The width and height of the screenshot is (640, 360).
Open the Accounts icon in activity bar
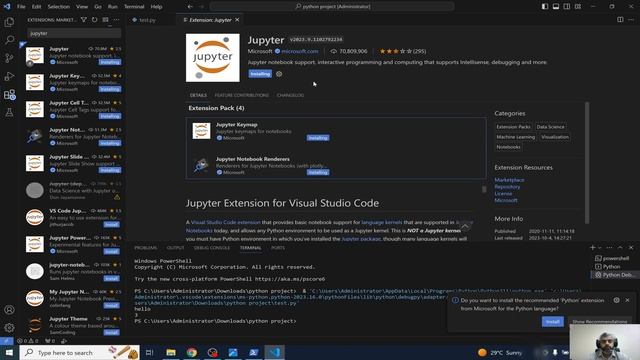(9, 310)
